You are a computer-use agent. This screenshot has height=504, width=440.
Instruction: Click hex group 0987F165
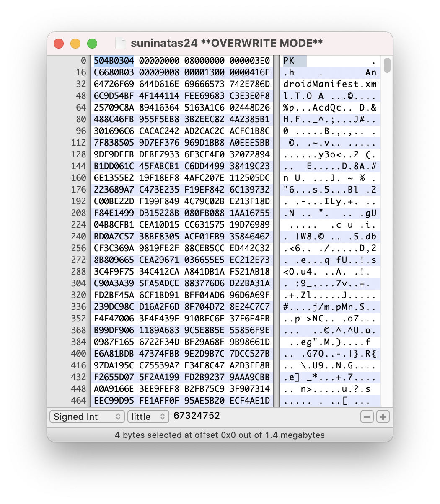point(114,342)
